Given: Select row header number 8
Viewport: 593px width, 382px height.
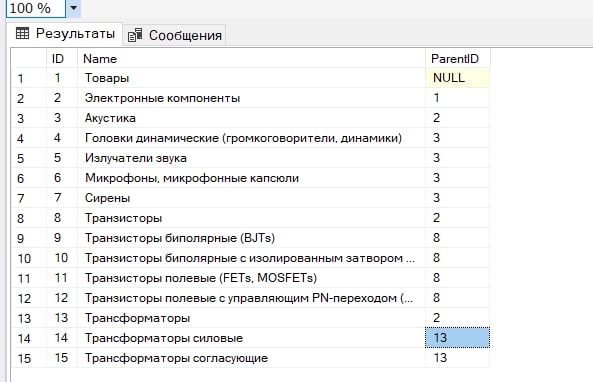Looking at the screenshot, I should 29,218.
